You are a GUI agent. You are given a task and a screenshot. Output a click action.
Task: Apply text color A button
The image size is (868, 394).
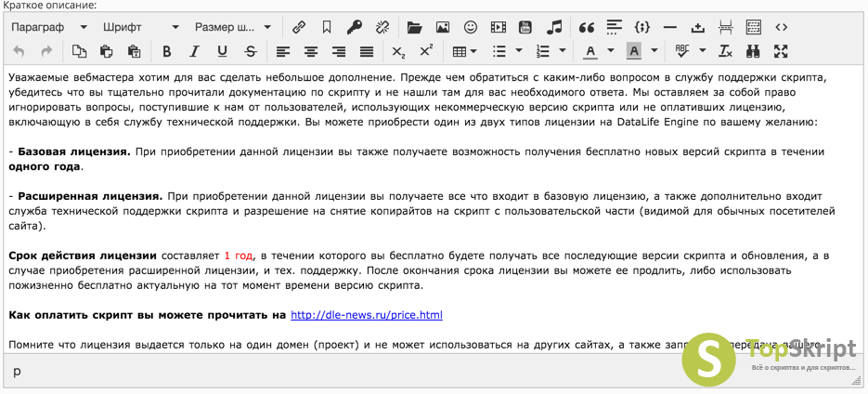pyautogui.click(x=590, y=51)
